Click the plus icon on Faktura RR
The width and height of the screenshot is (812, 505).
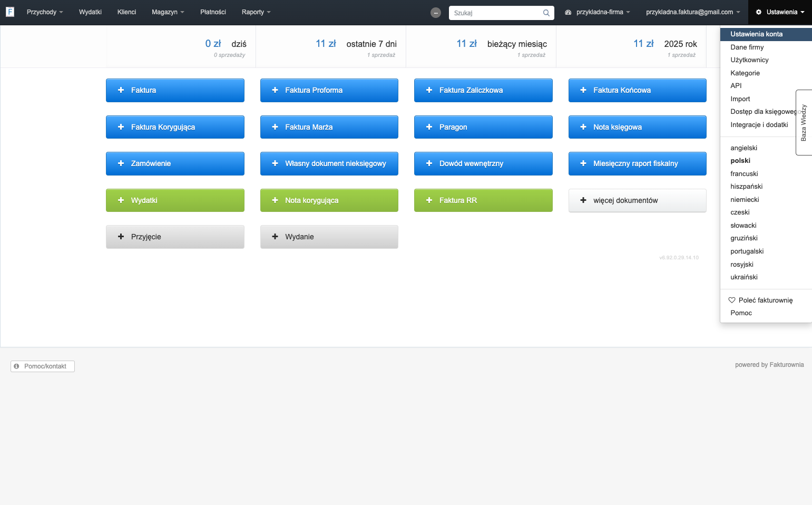pos(429,200)
